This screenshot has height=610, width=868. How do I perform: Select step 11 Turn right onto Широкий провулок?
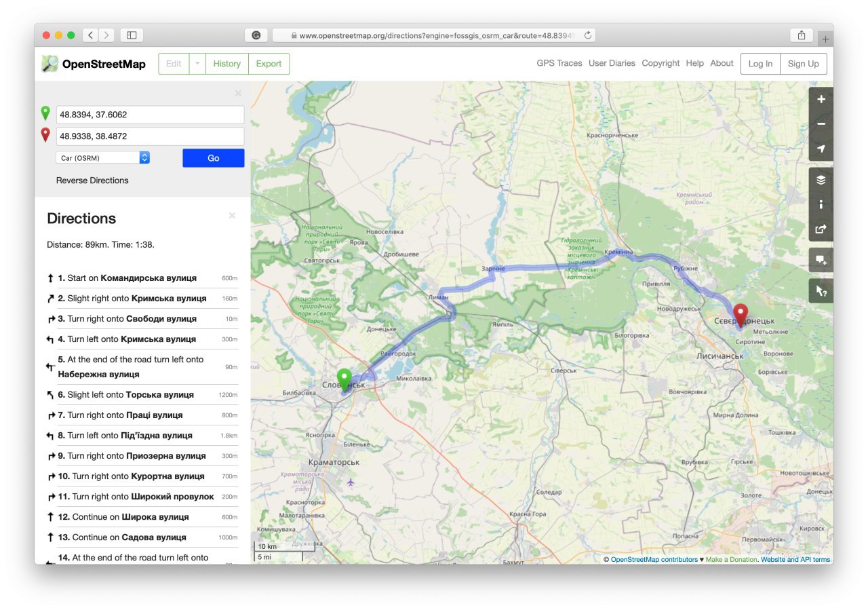(x=142, y=497)
